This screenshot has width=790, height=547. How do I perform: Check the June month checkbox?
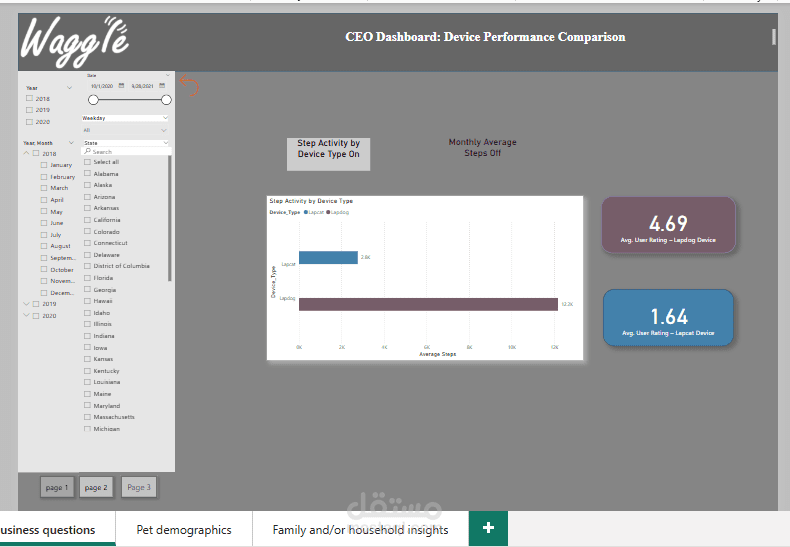(x=44, y=223)
